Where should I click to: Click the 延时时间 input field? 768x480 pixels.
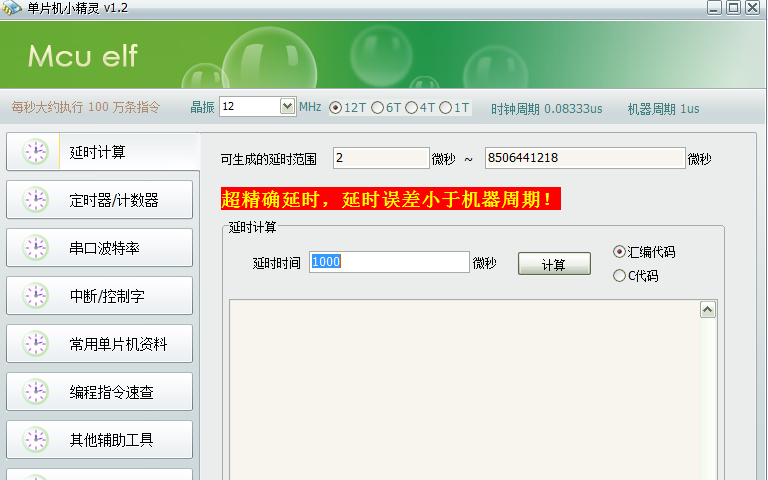pos(389,262)
